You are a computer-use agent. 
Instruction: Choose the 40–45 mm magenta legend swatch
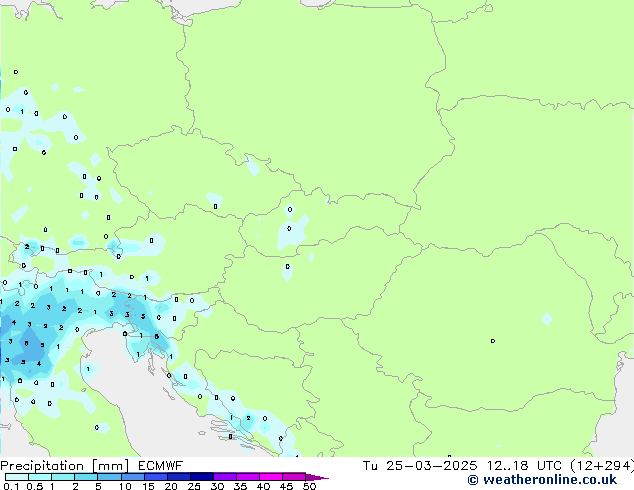[271, 477]
